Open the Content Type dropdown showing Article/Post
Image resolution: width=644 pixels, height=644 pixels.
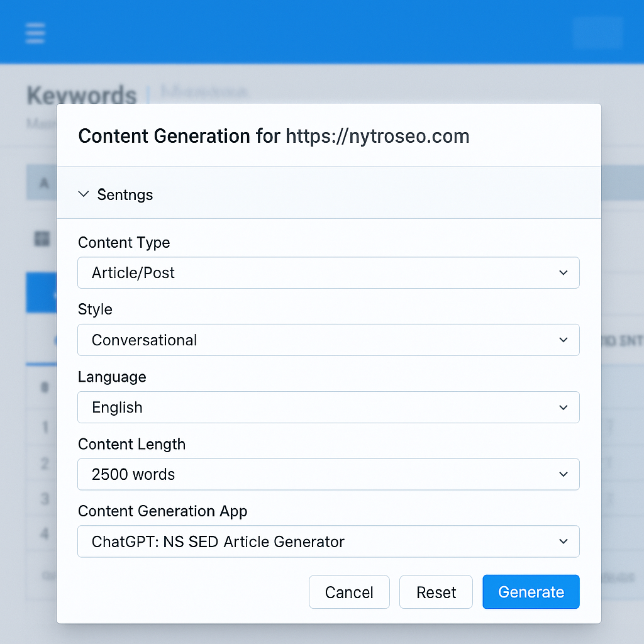coord(328,272)
